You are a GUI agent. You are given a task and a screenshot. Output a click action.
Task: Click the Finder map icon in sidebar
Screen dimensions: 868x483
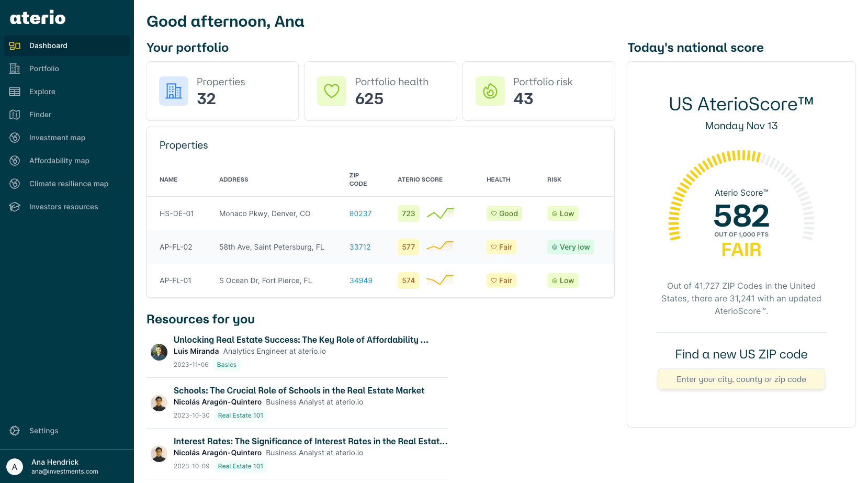(x=15, y=115)
